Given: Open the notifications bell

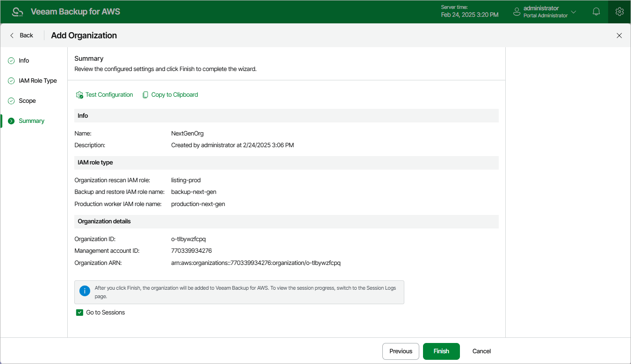Looking at the screenshot, I should pyautogui.click(x=596, y=12).
